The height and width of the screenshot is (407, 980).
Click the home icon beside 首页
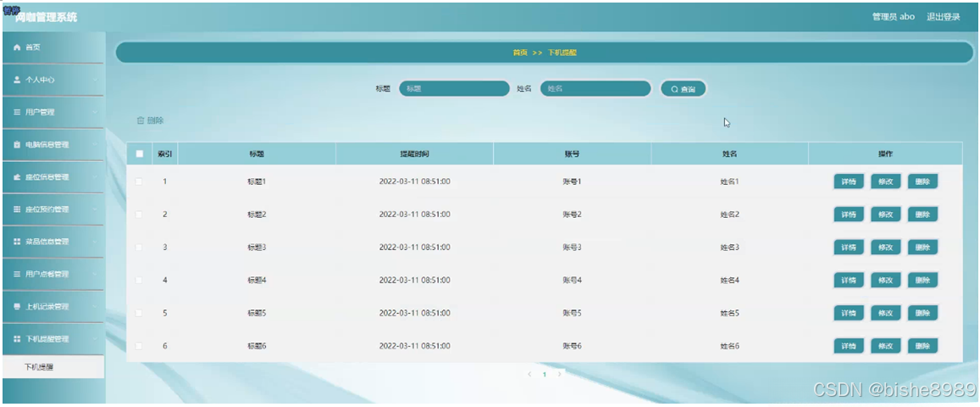[x=17, y=47]
